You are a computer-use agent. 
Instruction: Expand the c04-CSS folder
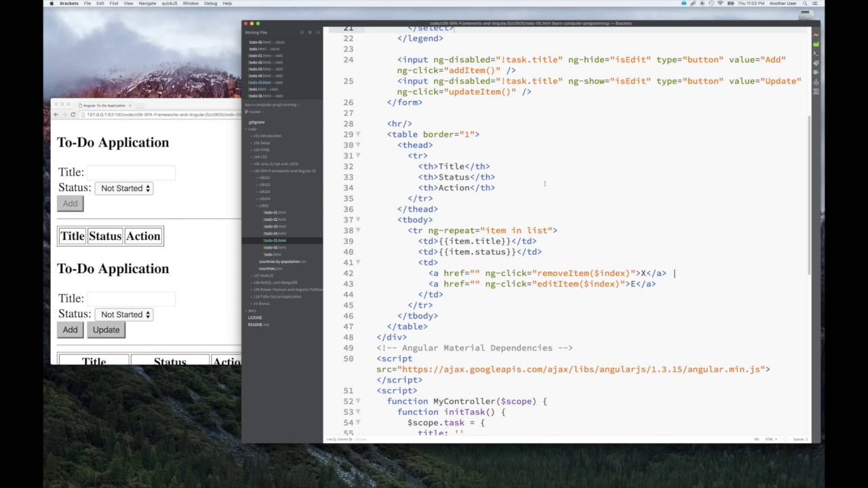click(261, 157)
